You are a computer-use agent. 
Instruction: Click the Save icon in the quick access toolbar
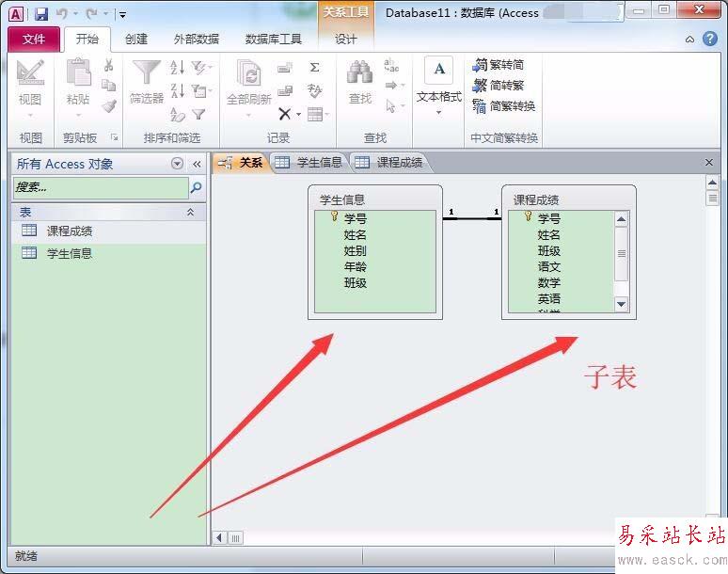41,14
